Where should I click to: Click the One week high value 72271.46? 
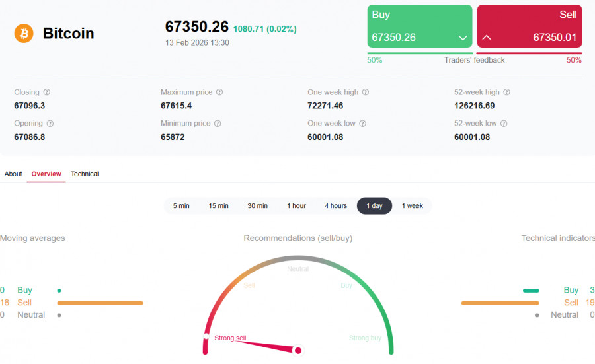click(325, 106)
